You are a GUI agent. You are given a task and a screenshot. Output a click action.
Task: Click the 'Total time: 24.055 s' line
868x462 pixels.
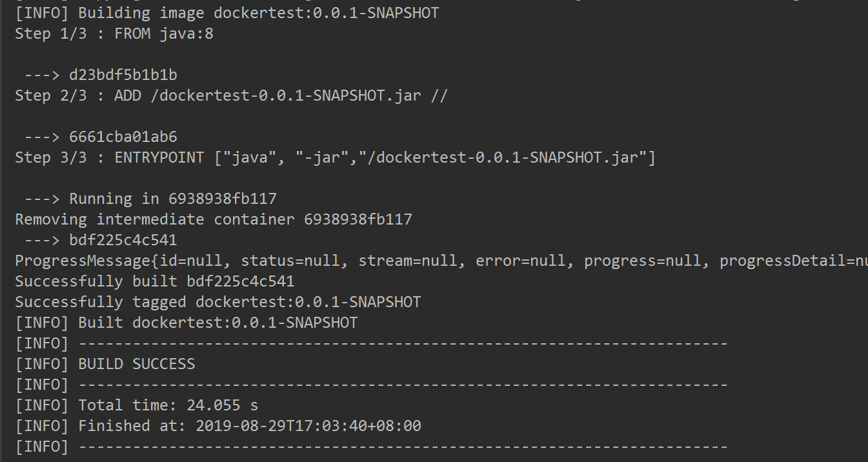(168, 405)
